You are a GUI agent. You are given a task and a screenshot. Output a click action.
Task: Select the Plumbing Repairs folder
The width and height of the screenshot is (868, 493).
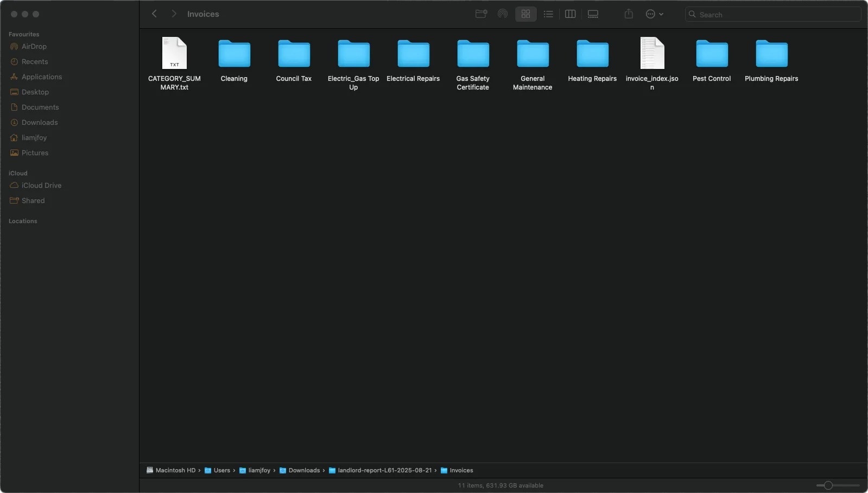point(771,54)
